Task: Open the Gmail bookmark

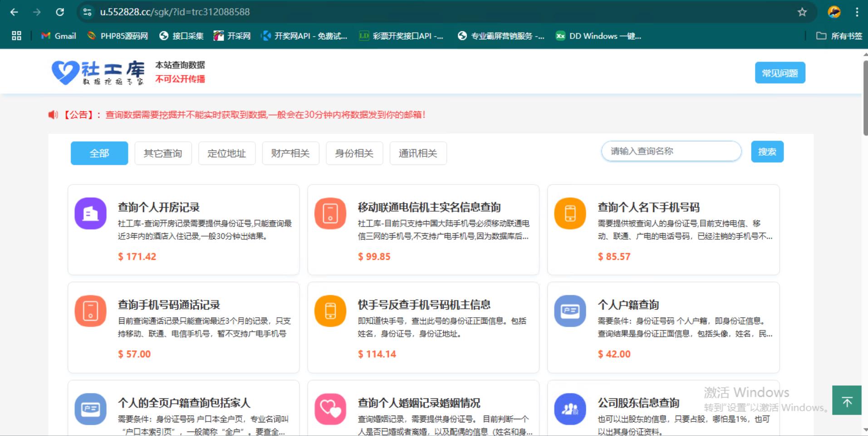Action: [x=59, y=36]
